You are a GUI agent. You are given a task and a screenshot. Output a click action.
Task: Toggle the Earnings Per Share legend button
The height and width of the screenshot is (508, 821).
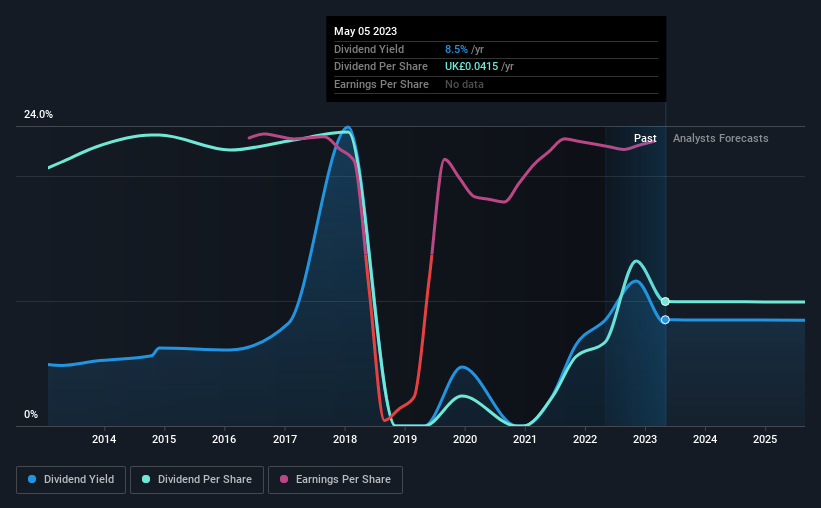tap(335, 480)
